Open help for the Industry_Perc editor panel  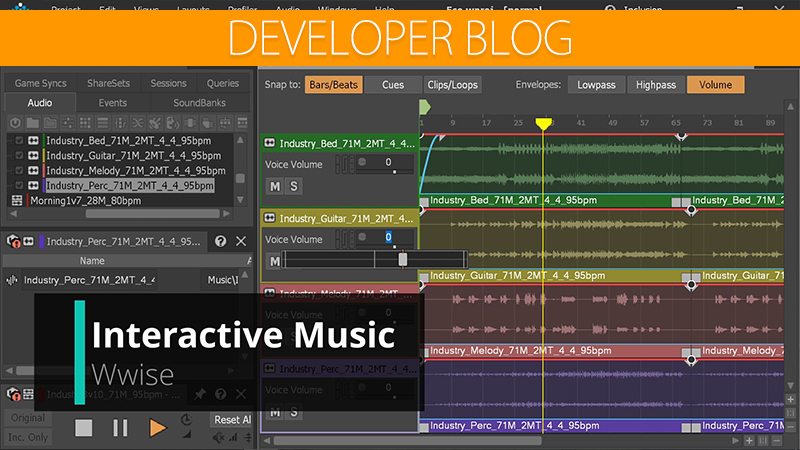220,241
